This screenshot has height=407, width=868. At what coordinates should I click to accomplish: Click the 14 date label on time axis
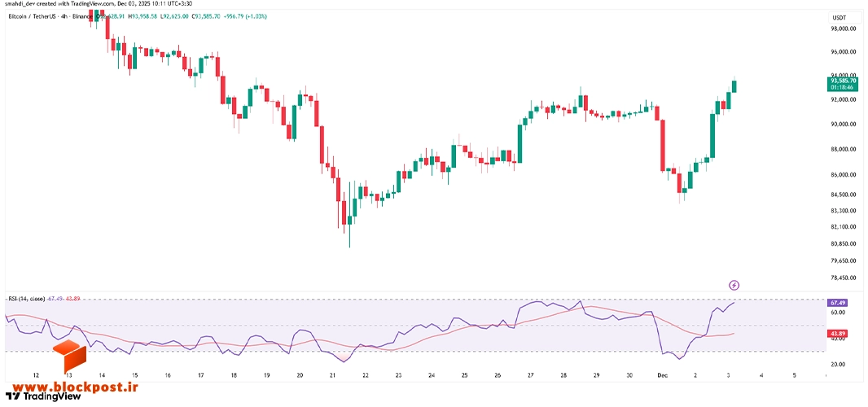click(x=102, y=375)
